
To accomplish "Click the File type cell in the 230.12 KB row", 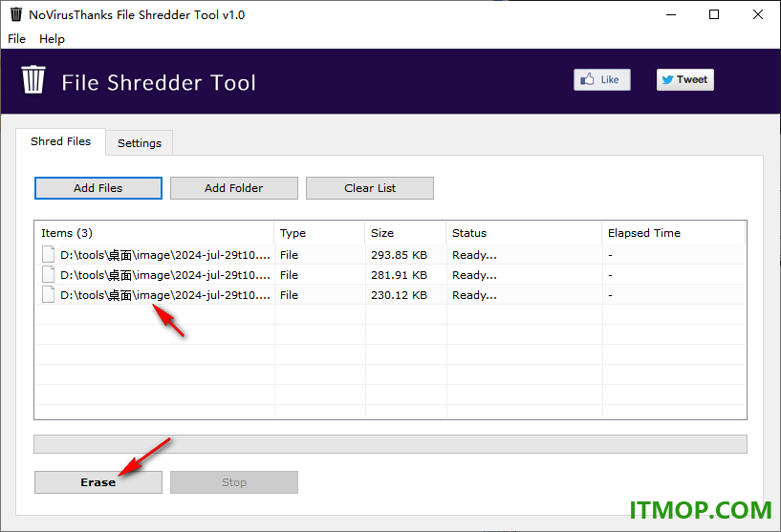I will pyautogui.click(x=289, y=295).
